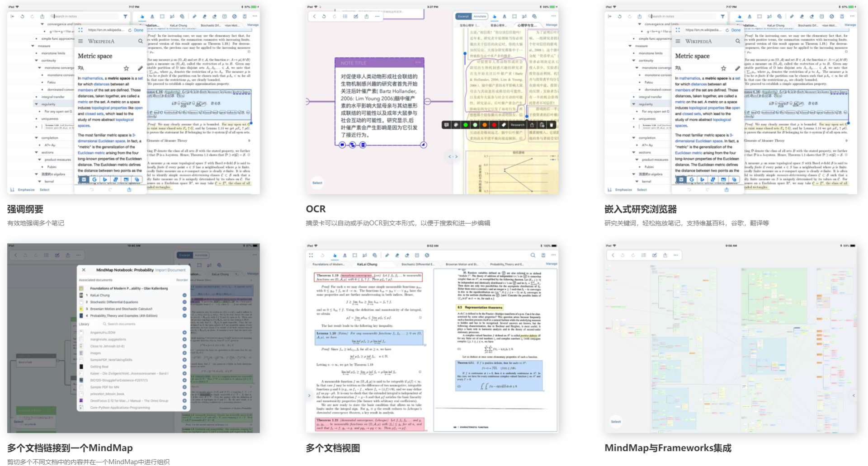
Task: Click the Manage link in 多个文档视图
Action: [552, 264]
